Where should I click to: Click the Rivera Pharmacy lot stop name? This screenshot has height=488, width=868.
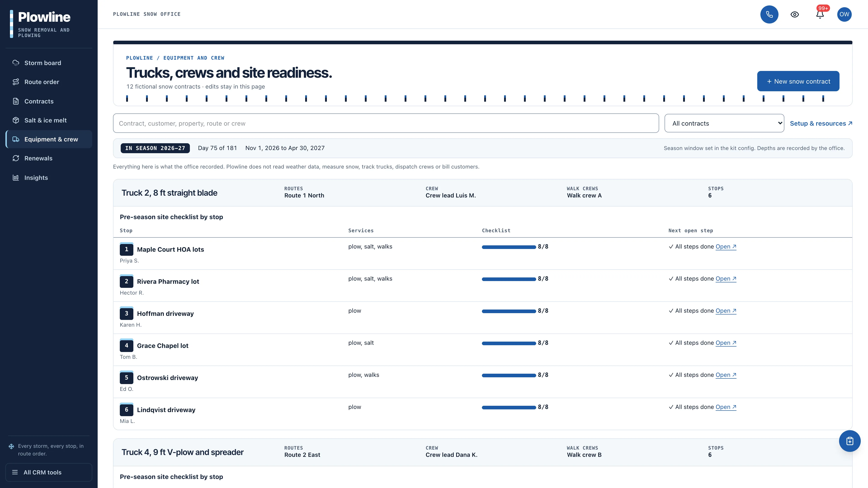(x=168, y=282)
